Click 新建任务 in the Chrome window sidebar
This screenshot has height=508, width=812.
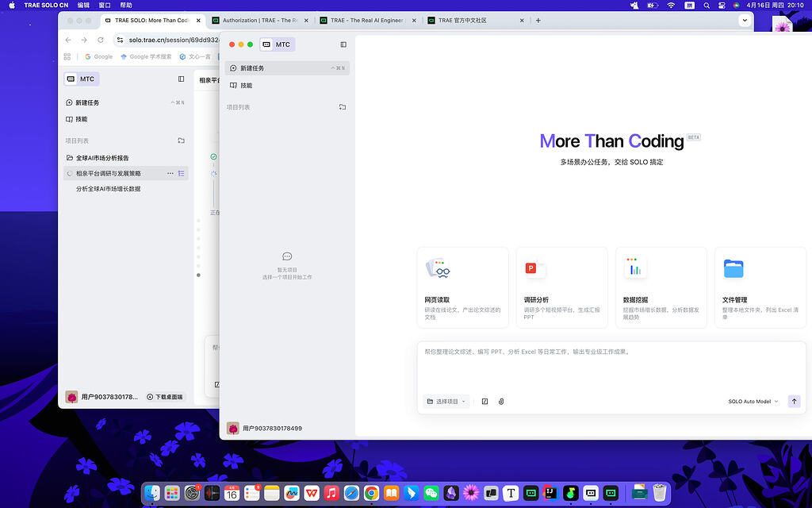(x=125, y=102)
